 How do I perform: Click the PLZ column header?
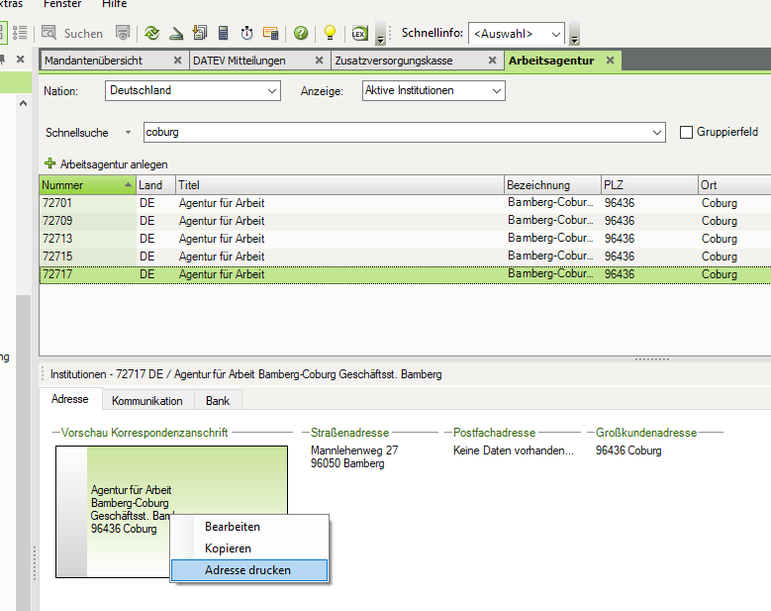tap(650, 185)
